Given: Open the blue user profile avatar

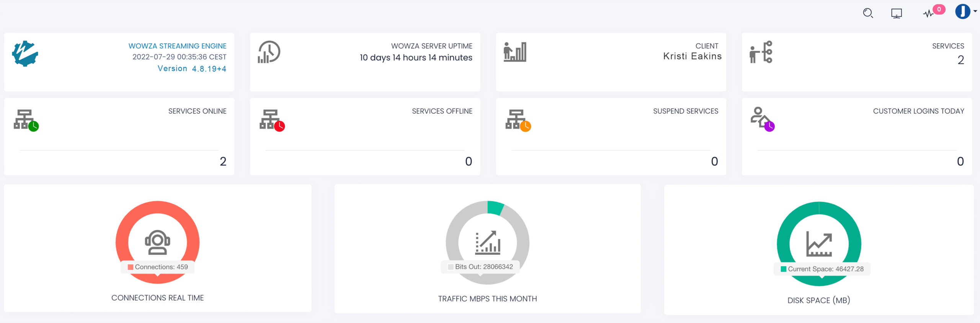Looking at the screenshot, I should [x=962, y=11].
